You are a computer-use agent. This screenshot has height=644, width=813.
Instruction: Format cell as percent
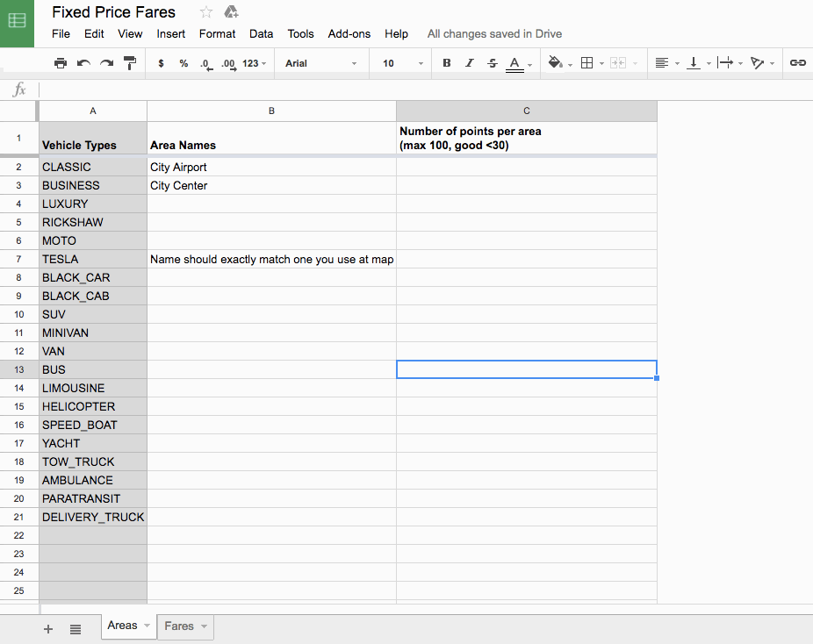pyautogui.click(x=183, y=63)
